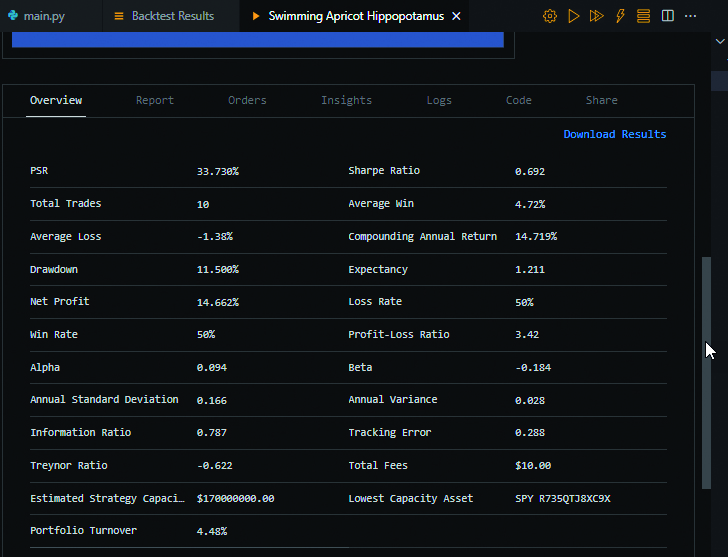
Task: Click the lightning bolt deploy live icon
Action: [x=620, y=16]
